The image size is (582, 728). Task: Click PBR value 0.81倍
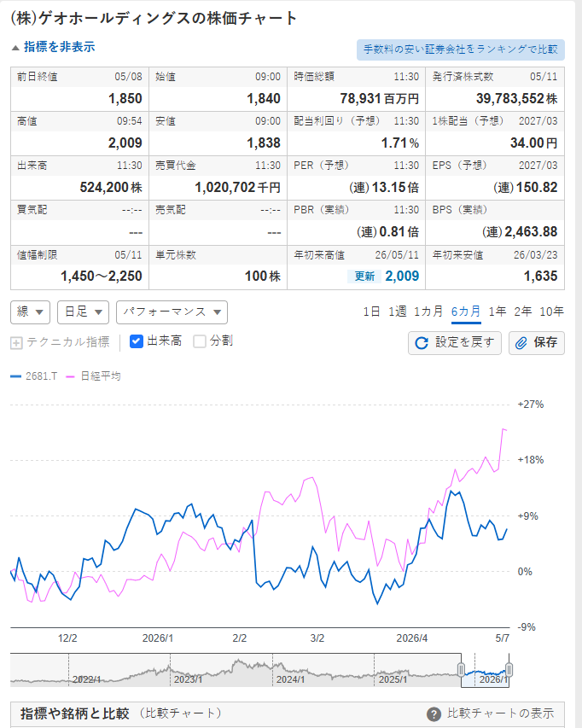coord(388,231)
